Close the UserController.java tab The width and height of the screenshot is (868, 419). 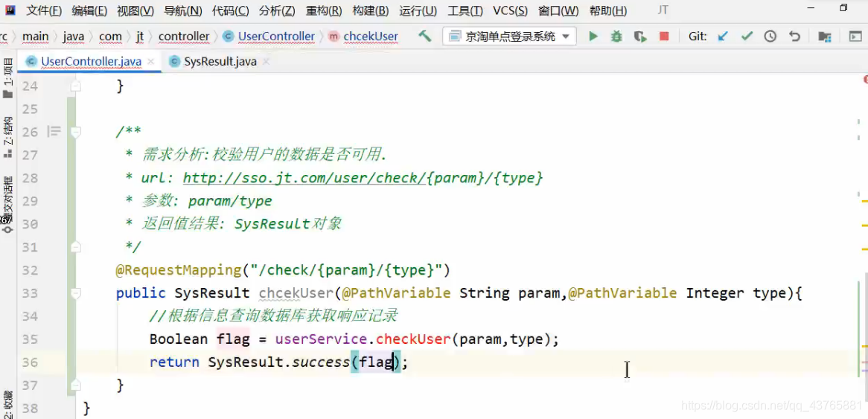coord(150,62)
